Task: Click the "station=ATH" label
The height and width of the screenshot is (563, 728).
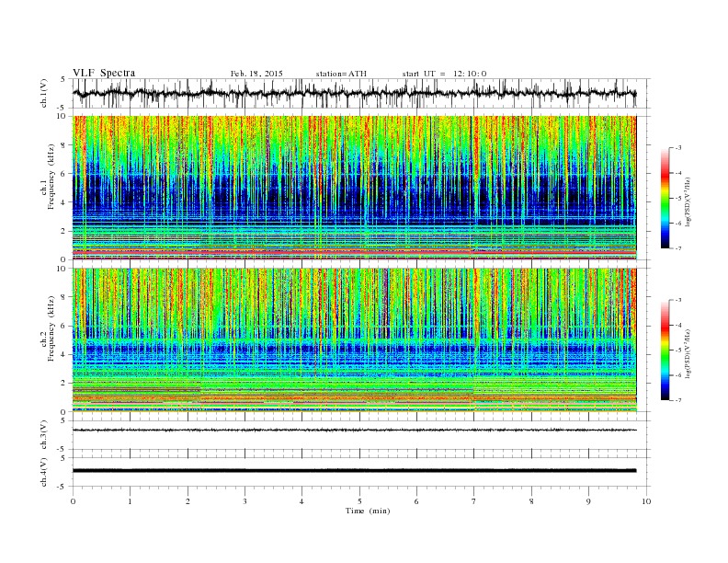Action: point(341,74)
